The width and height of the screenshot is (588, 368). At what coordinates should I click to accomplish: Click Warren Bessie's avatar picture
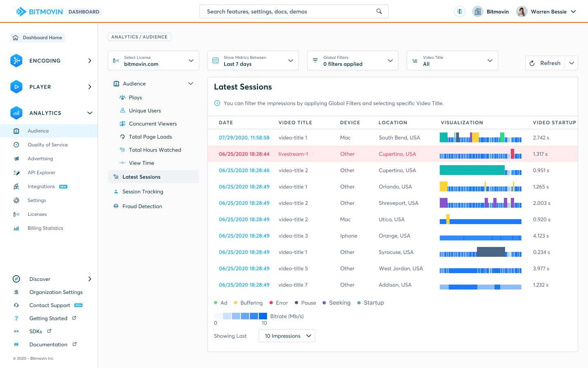pos(521,11)
